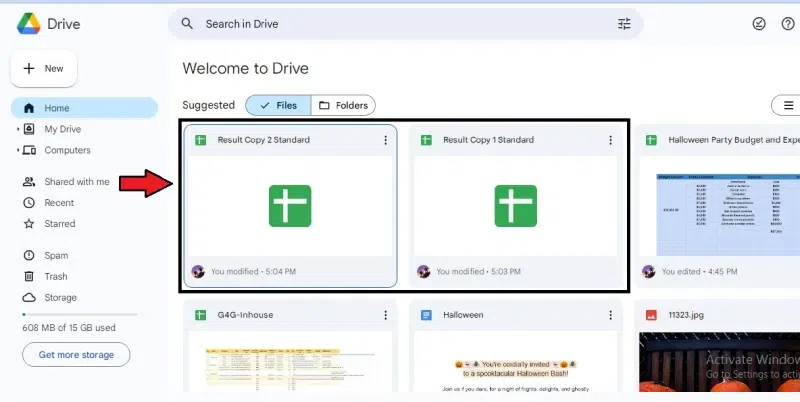Click user avatar under Result Copy 2 Standard

(198, 271)
